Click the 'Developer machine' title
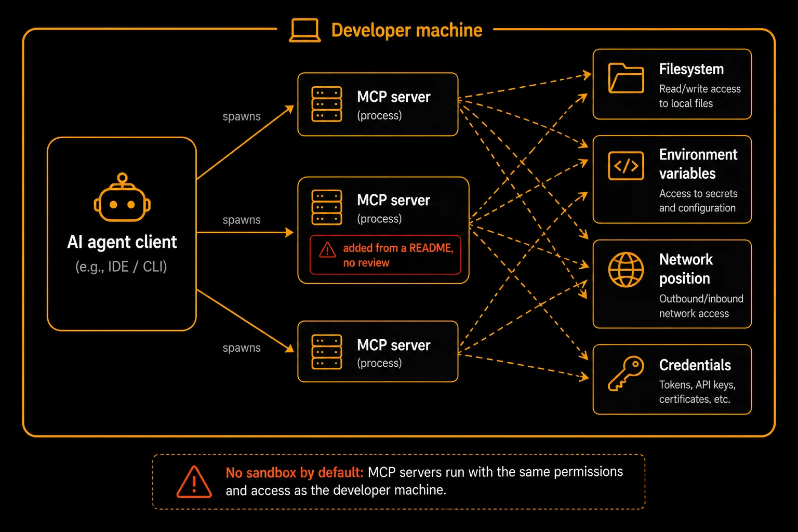The width and height of the screenshot is (798, 532). coord(407,30)
